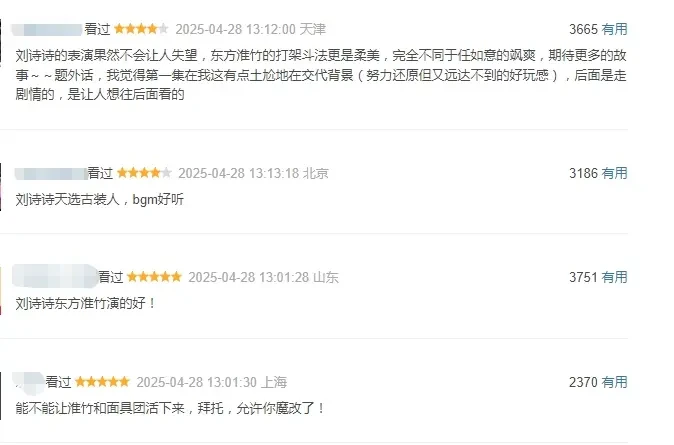
Task: Open timestamp 2025-04-28 13:13:18 link
Action: click(239, 173)
